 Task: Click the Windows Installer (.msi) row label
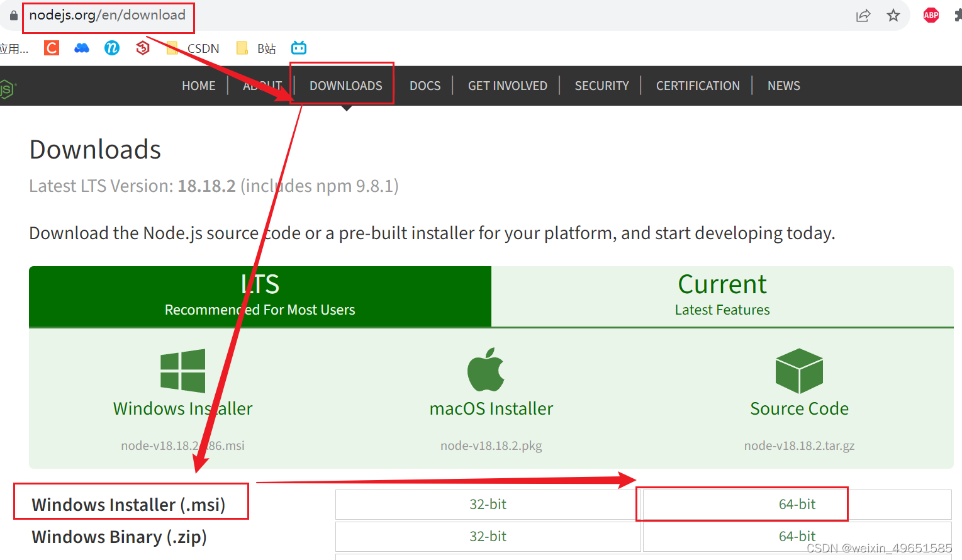pyautogui.click(x=129, y=505)
